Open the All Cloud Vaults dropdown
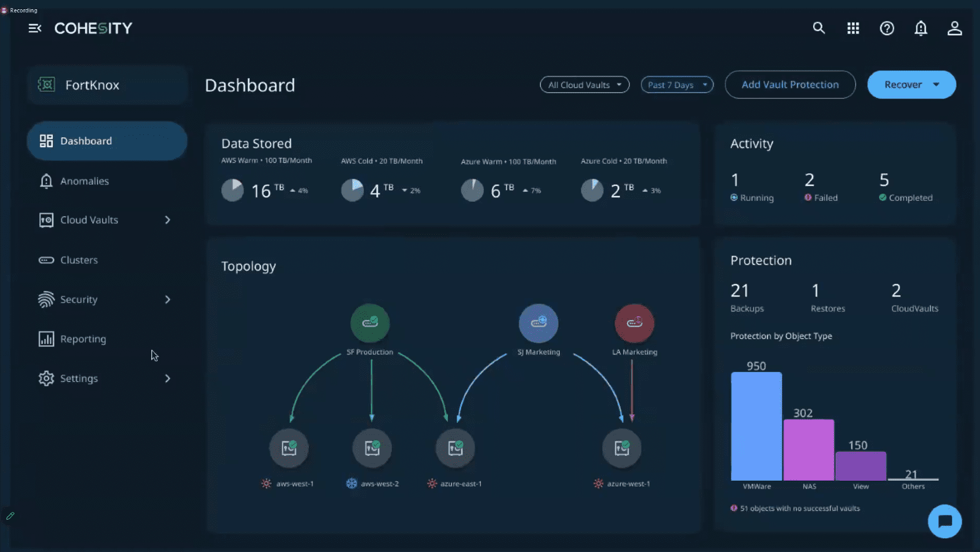 tap(584, 85)
